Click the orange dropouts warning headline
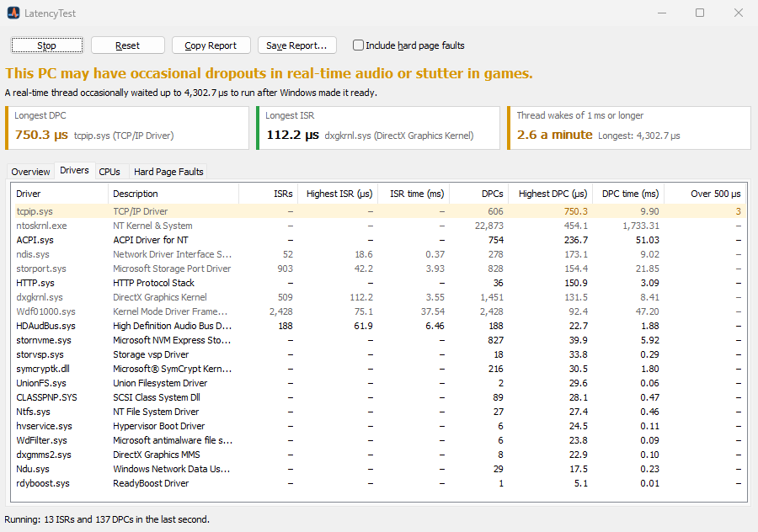 tap(269, 73)
